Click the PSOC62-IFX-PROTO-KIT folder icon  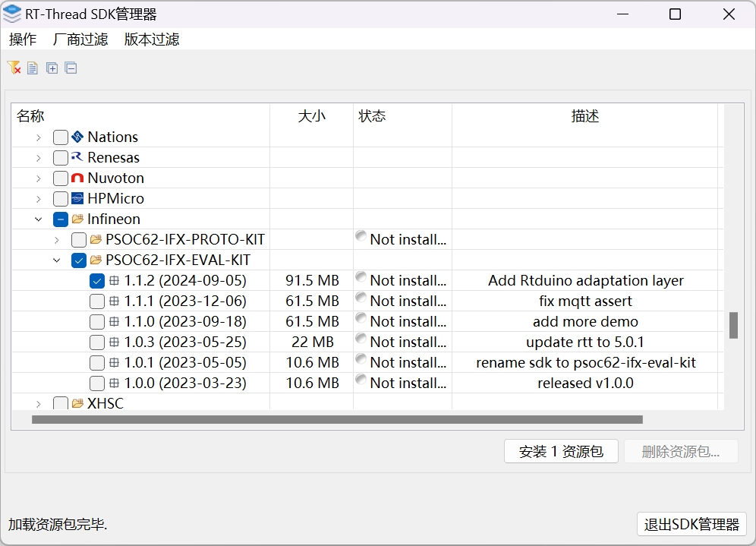coord(96,239)
